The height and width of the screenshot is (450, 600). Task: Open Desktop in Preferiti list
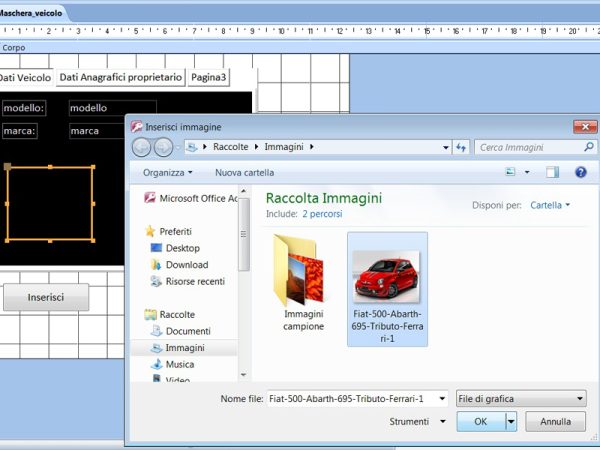(182, 248)
